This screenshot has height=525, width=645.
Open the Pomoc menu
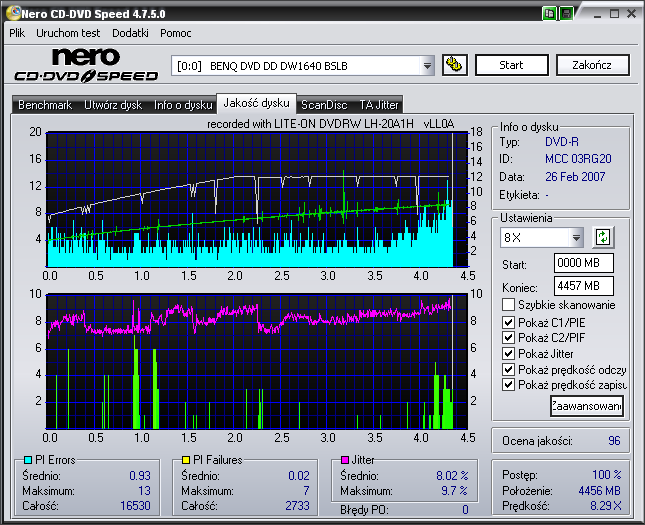click(x=176, y=33)
